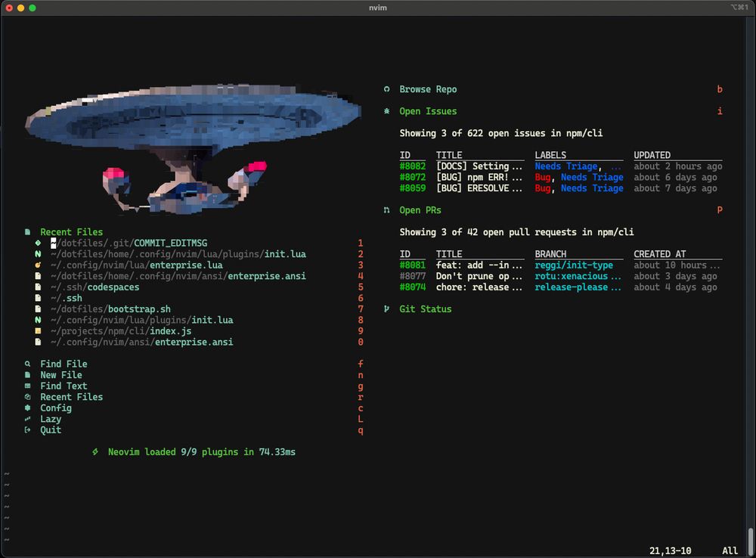Click the JS icon beside index.js
The image size is (756, 558).
pyautogui.click(x=38, y=331)
